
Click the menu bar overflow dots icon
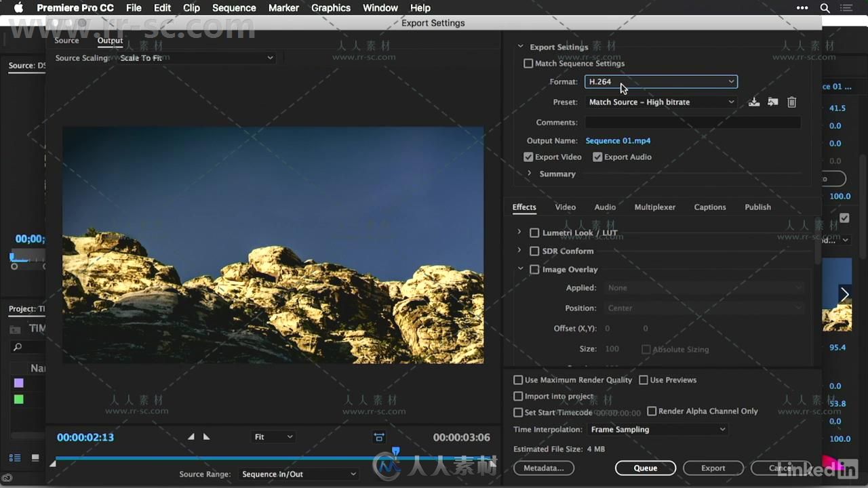click(802, 8)
